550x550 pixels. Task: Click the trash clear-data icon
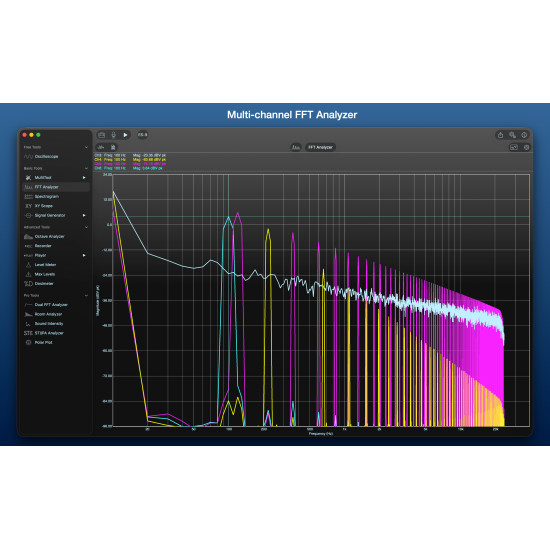[x=113, y=147]
